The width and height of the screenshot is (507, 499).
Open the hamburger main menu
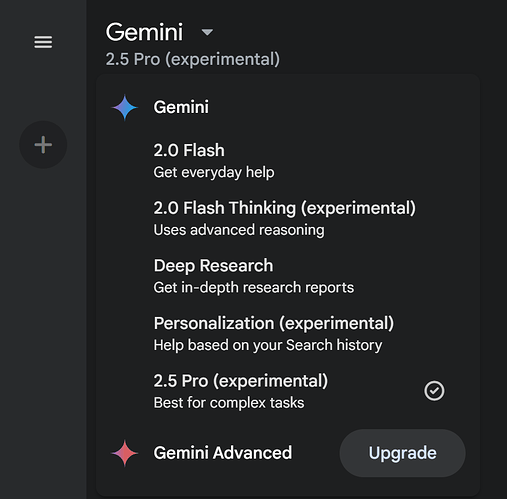(43, 42)
